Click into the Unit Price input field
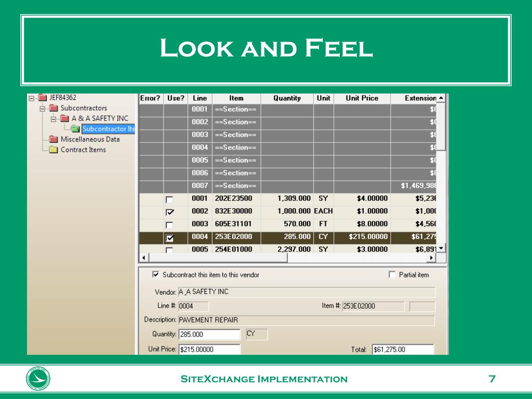 (x=209, y=350)
